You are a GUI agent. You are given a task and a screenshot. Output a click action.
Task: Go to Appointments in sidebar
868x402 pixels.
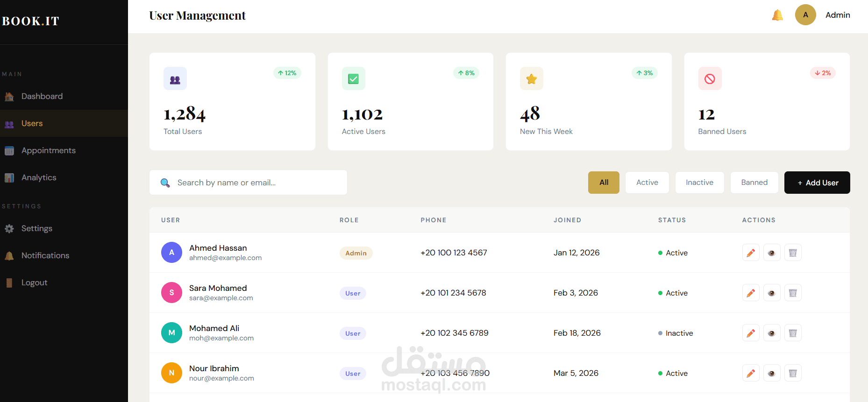(64, 150)
